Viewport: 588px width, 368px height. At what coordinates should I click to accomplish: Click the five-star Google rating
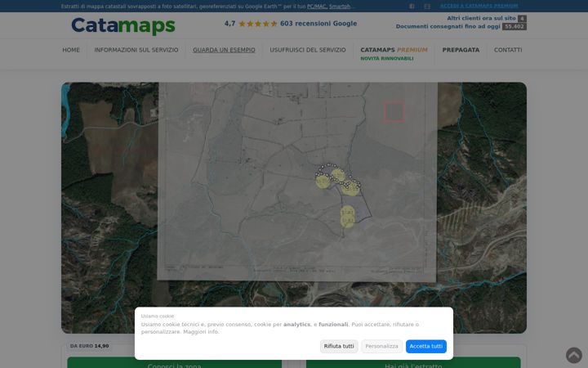tap(258, 24)
